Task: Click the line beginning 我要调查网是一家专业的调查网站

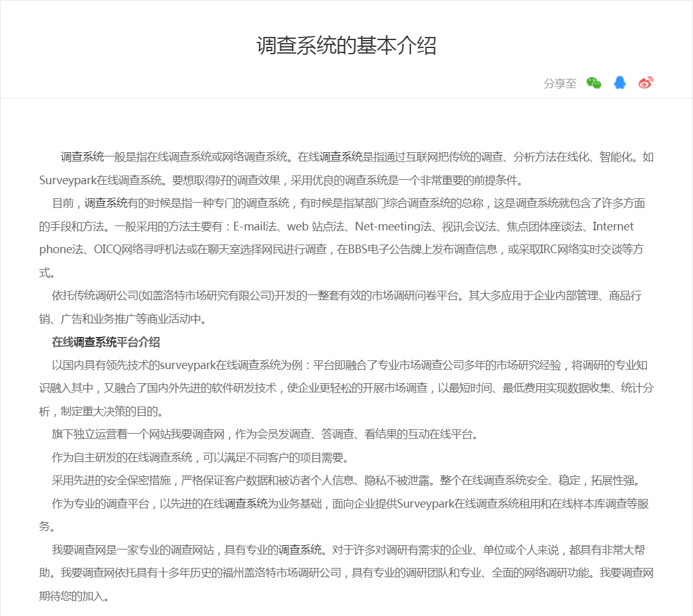Action: [348, 549]
